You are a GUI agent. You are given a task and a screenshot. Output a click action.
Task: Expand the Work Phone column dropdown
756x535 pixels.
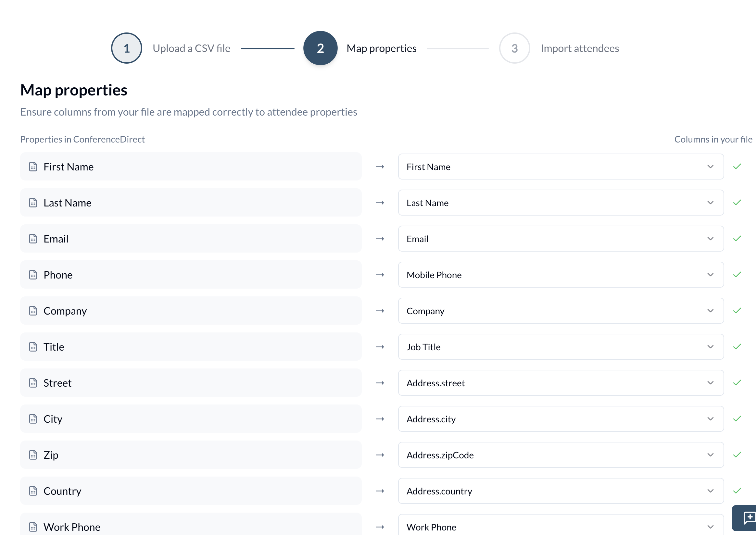561,527
